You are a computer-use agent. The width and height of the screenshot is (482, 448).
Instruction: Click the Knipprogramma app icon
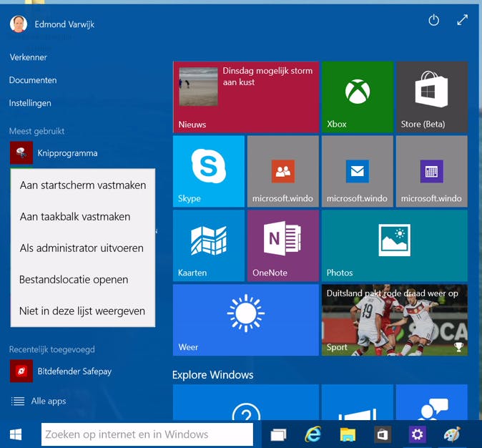(x=21, y=153)
